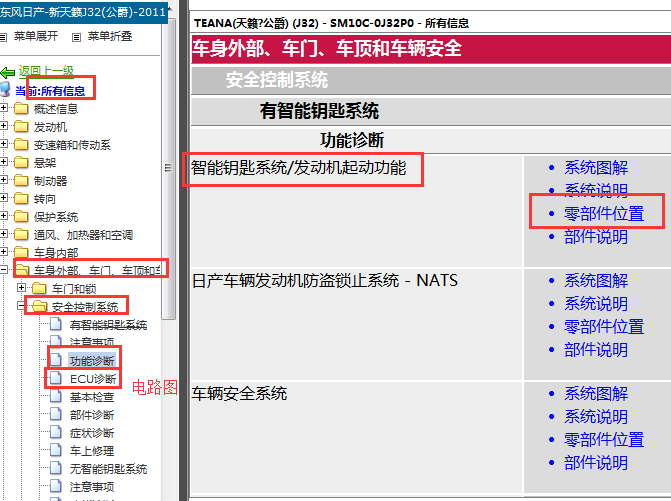Screen dimensions: 671x501
Task: Select the 无智能钥匙系统 tree entry
Action: (108, 469)
